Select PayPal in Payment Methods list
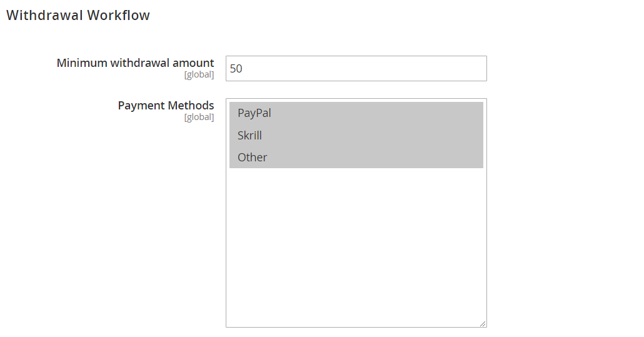 [x=356, y=113]
